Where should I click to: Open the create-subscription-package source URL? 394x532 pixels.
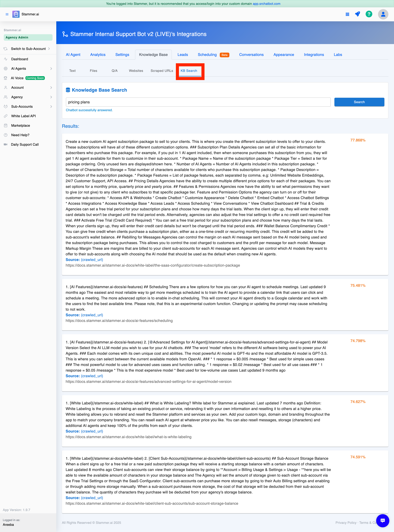click(x=153, y=265)
